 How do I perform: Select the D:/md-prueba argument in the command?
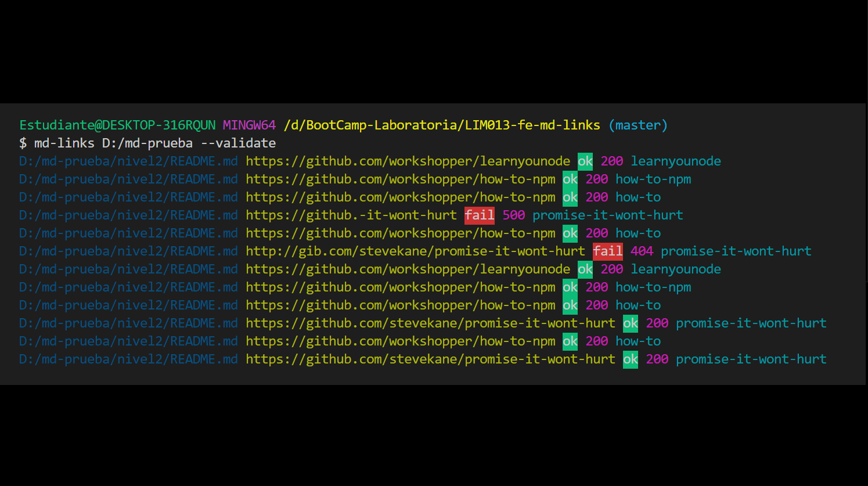[x=147, y=143]
